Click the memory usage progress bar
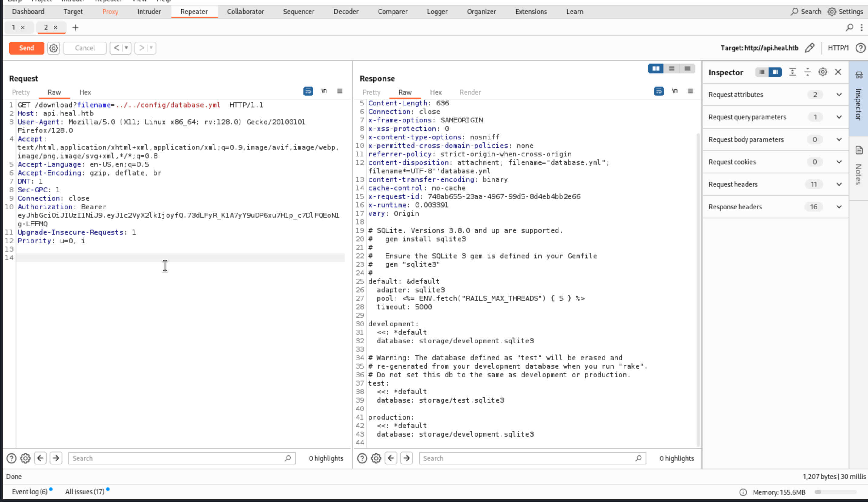The width and height of the screenshot is (868, 502). 835,492
